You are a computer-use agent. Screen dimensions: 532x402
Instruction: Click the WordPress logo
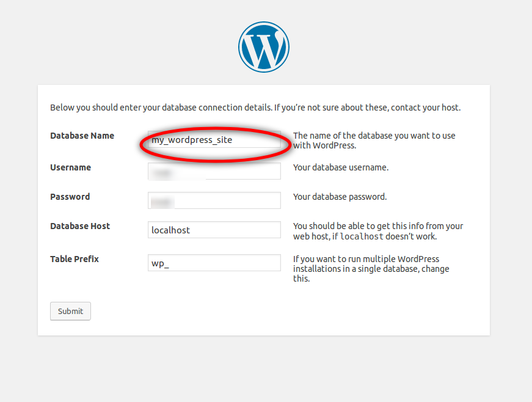click(x=263, y=47)
